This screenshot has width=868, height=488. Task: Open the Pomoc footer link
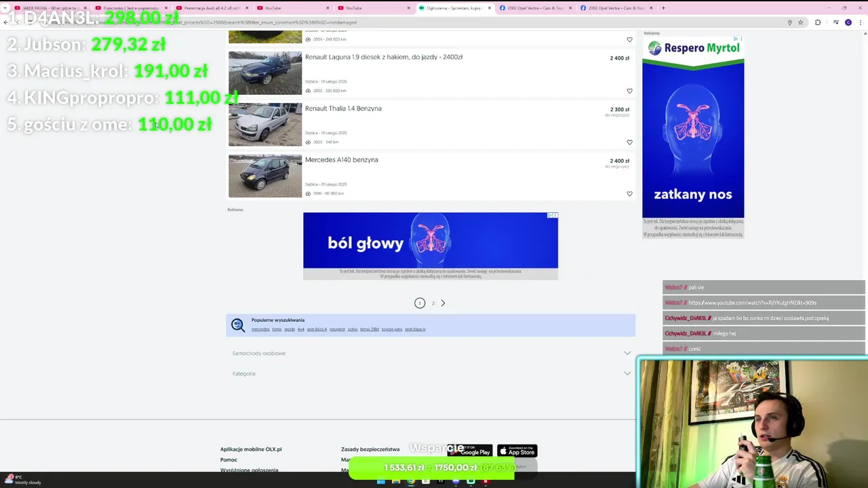229,460
